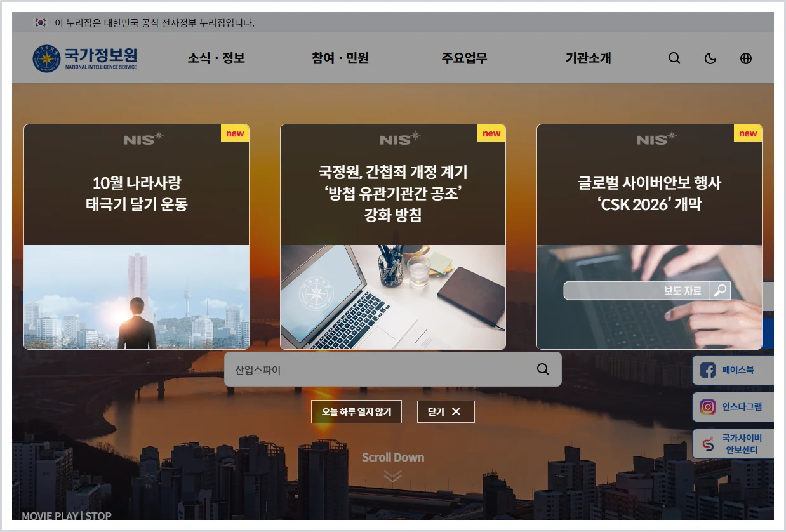Screen dimensions: 786x532
Task: Click the 닫기 button
Action: (446, 411)
